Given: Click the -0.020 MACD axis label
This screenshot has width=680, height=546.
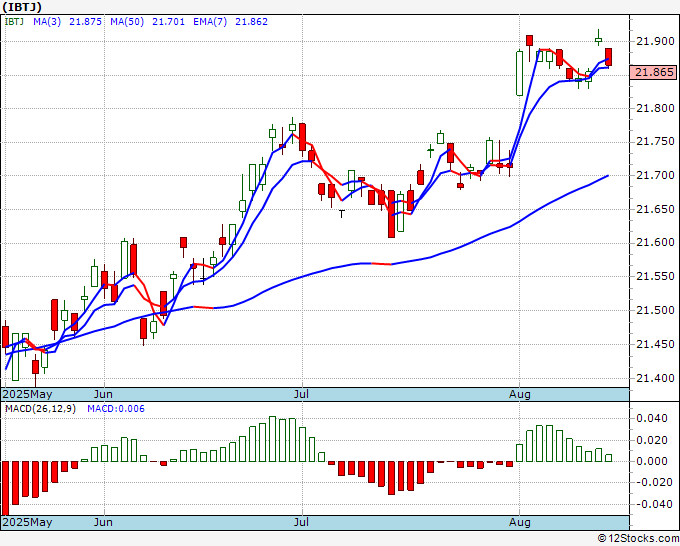Looking at the screenshot, I should tap(652, 482).
